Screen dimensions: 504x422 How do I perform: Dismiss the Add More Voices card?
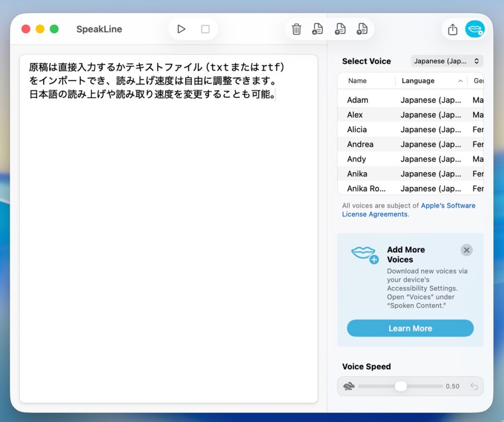tap(466, 250)
